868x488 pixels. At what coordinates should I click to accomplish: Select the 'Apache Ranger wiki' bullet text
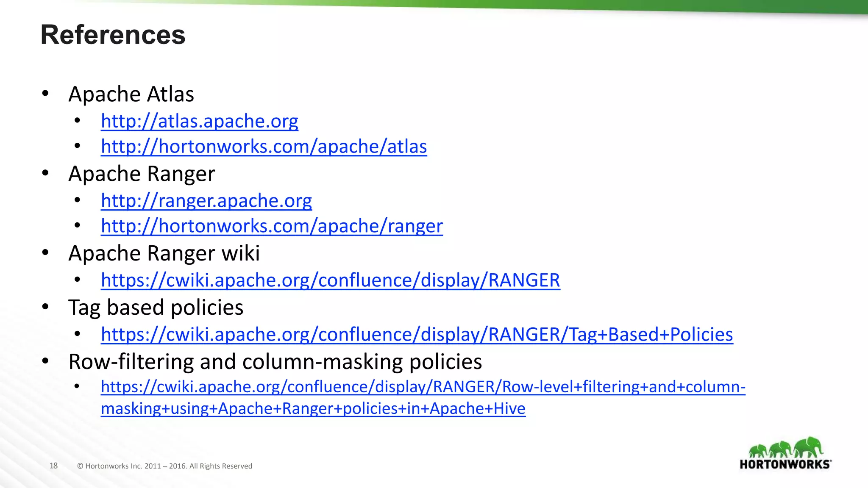tap(164, 253)
